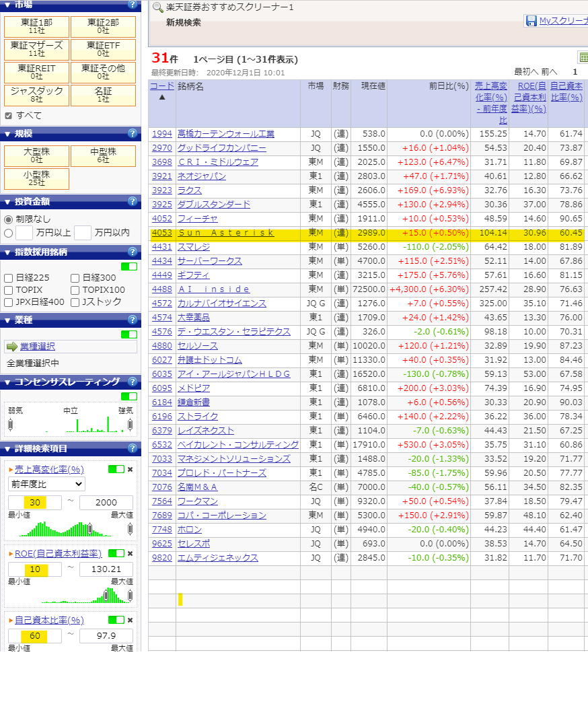Viewport: 588px width, 708px height.
Task: Click the green arrow icon beside 業種選択
Action: coord(11,347)
